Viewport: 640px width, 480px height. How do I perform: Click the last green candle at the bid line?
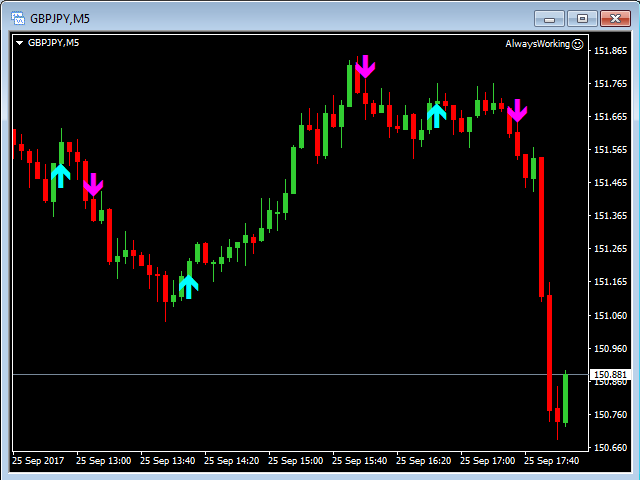(565, 399)
